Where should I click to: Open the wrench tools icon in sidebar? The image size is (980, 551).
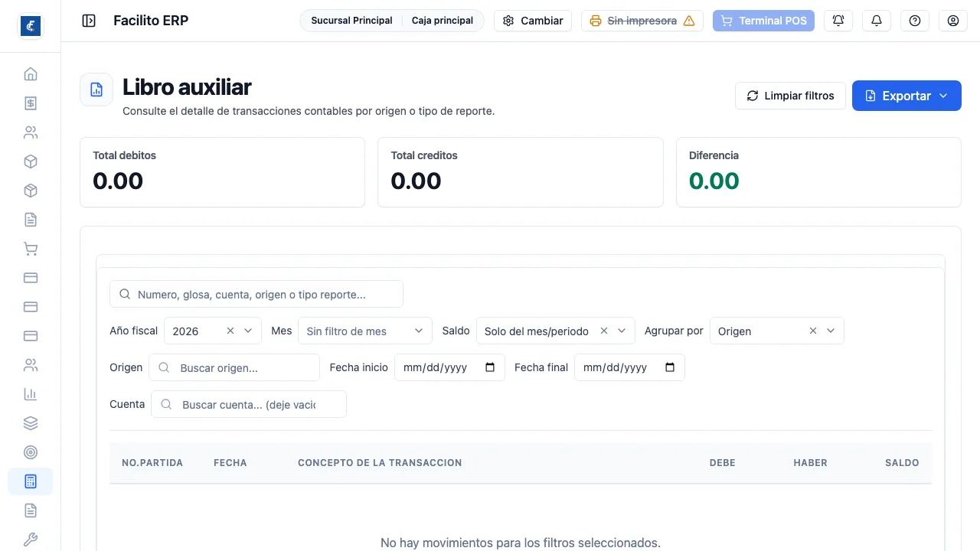[x=31, y=540]
